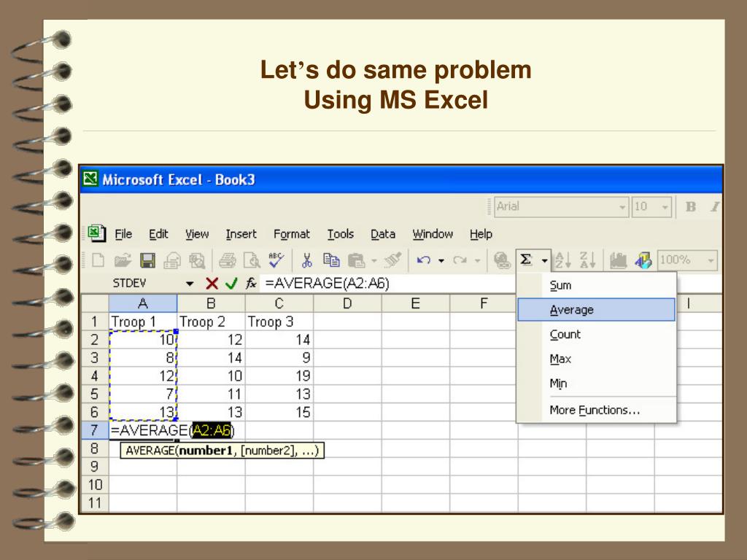Open the Format menu

point(292,234)
